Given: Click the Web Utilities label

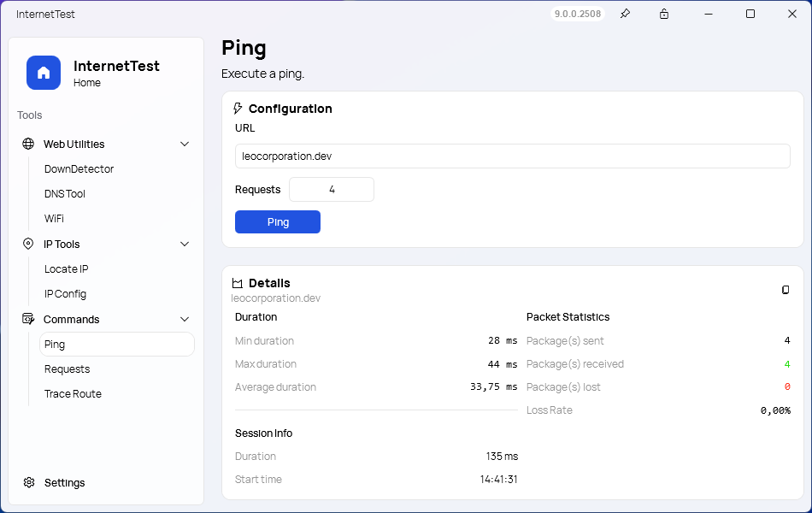Looking at the screenshot, I should coord(74,144).
